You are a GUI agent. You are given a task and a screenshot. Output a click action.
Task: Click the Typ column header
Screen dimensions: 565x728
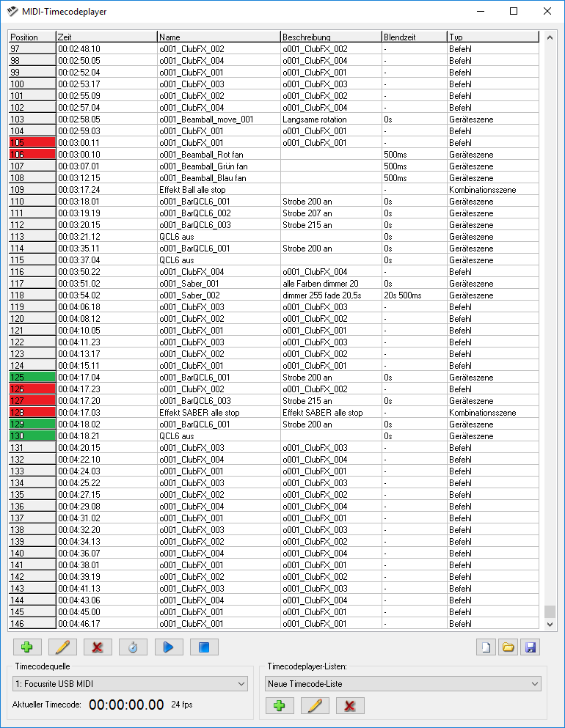pyautogui.click(x=492, y=37)
